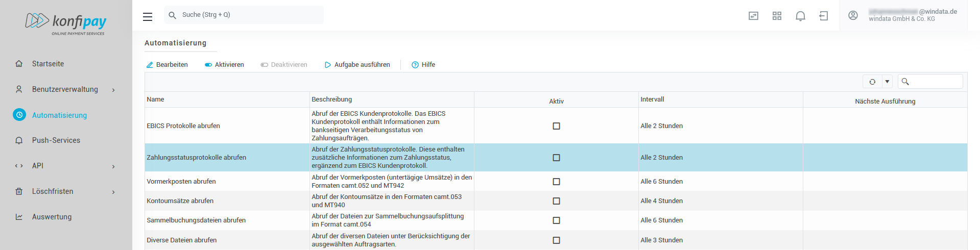Click the user profile avatar icon

click(x=853, y=15)
